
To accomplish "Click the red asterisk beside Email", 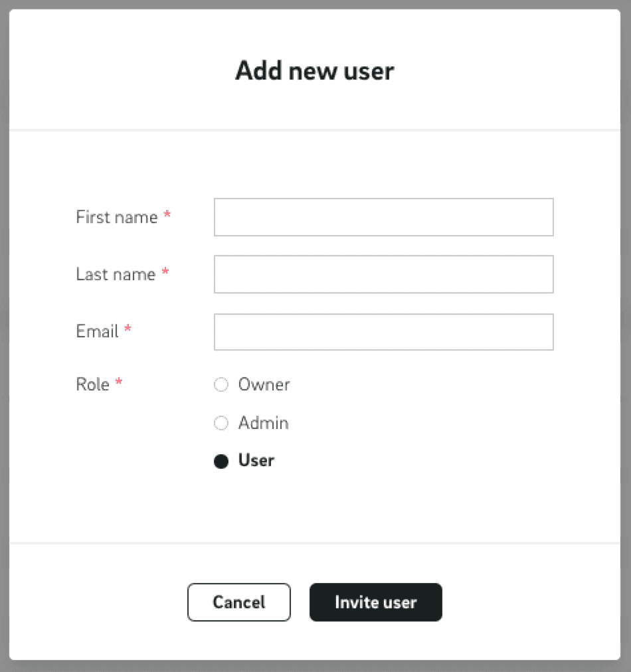I will tap(128, 329).
